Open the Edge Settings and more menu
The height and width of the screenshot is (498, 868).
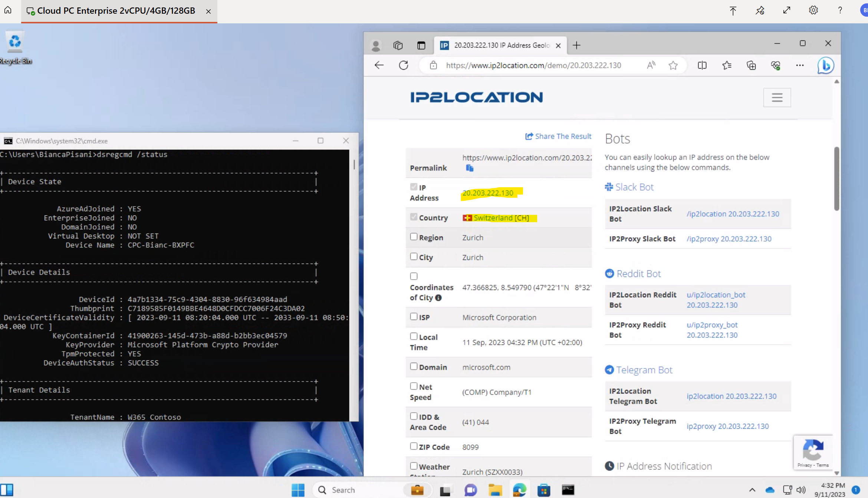(x=800, y=65)
